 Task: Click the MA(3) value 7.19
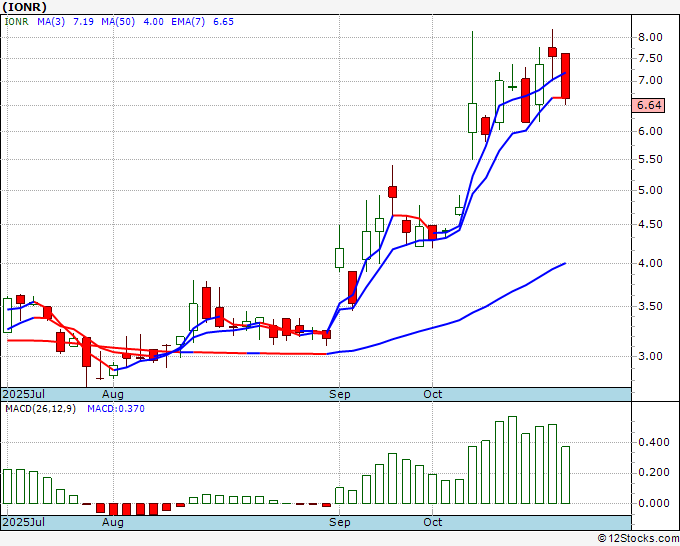83,22
